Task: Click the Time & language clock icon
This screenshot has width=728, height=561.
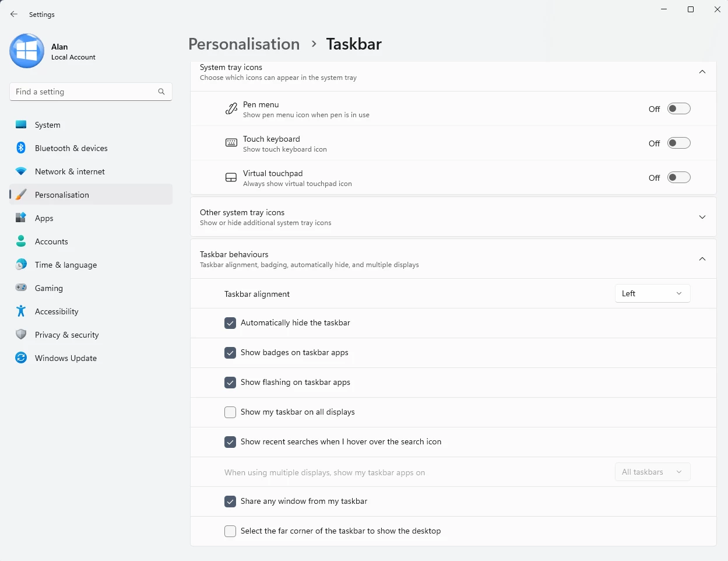Action: pos(21,265)
